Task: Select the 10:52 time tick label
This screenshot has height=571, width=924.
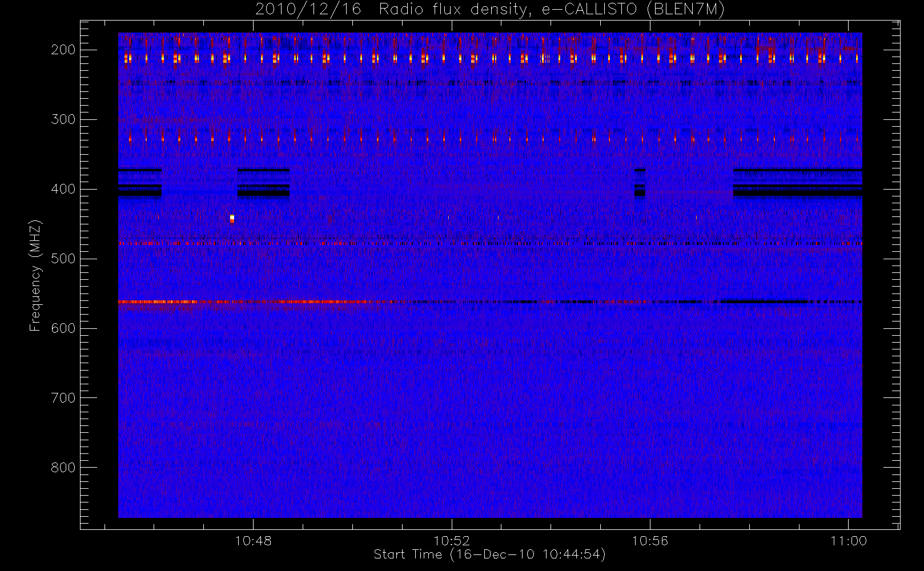Action: [452, 541]
